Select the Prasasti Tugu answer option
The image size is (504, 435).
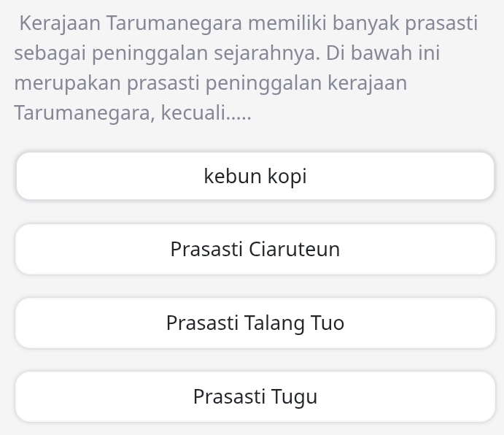[255, 397]
